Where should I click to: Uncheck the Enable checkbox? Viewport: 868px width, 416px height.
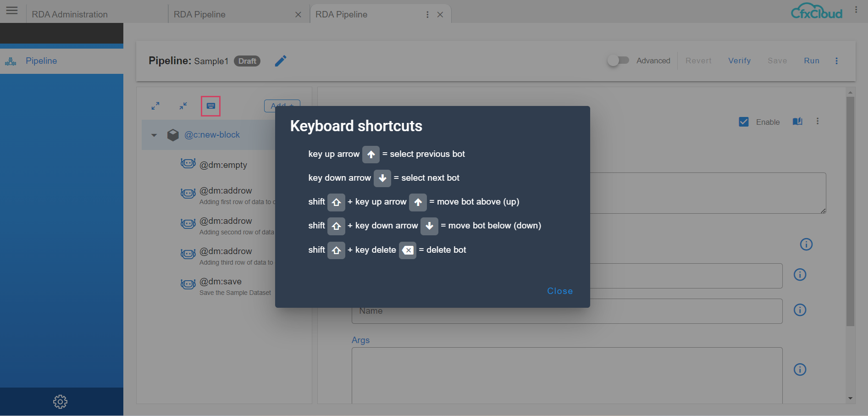coord(744,122)
